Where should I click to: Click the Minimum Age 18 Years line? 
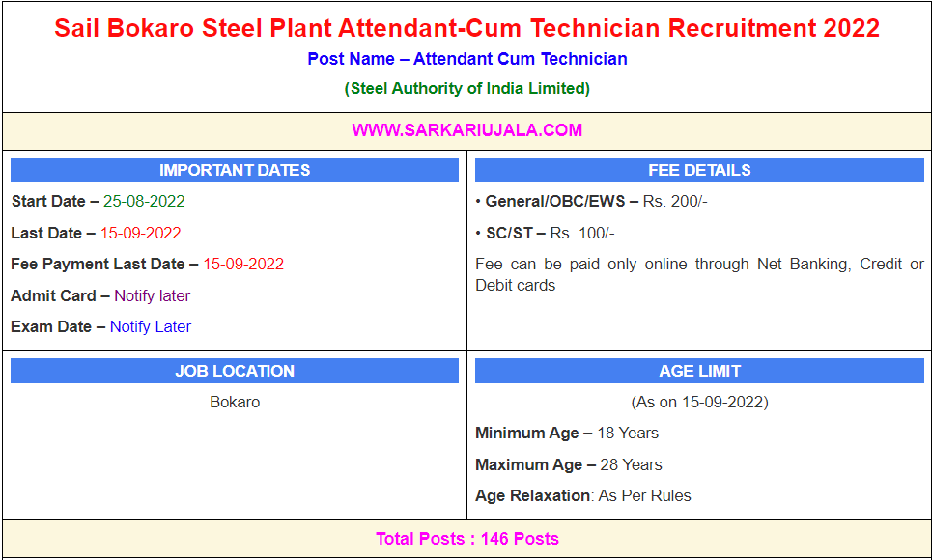click(x=567, y=433)
